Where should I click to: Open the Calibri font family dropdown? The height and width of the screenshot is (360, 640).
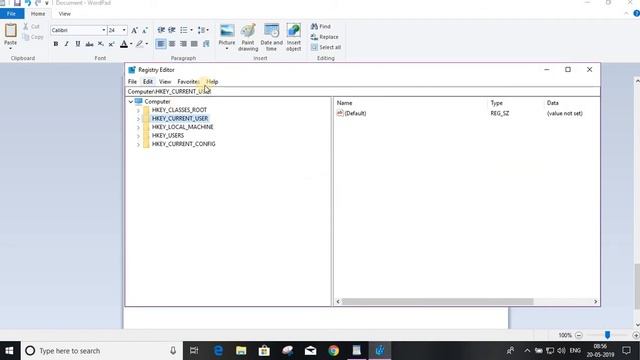tap(104, 30)
